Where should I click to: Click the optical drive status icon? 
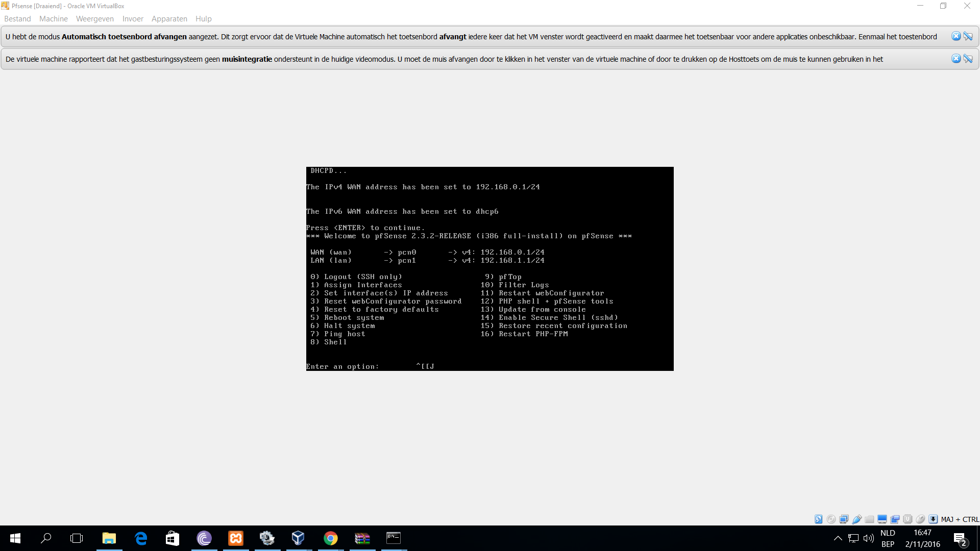831,519
